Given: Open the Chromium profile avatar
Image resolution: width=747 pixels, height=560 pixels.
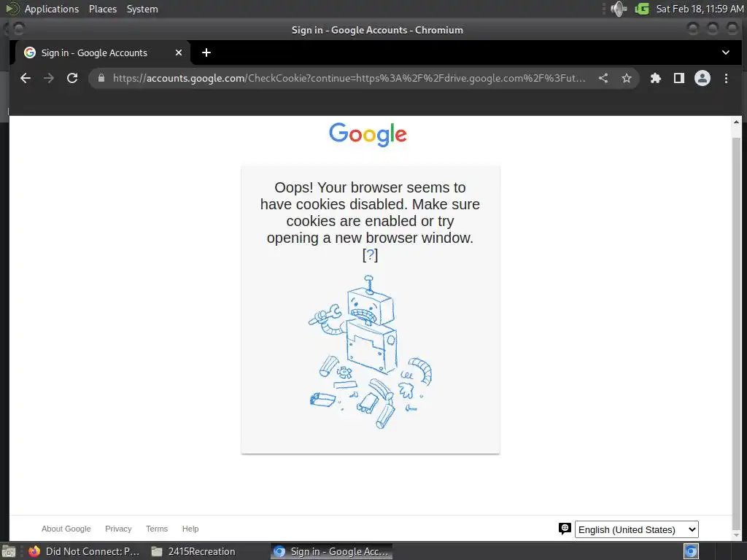Looking at the screenshot, I should (x=703, y=78).
